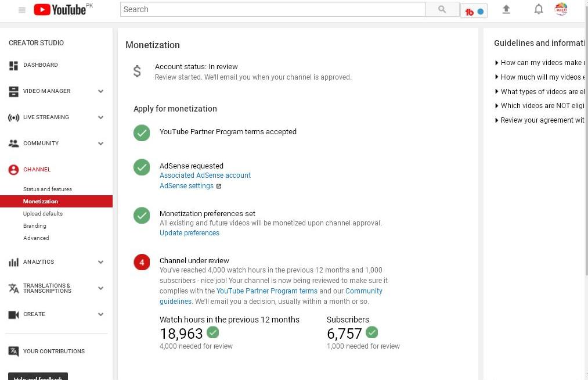Open the account avatar menu
This screenshot has height=380, width=588.
(561, 9)
